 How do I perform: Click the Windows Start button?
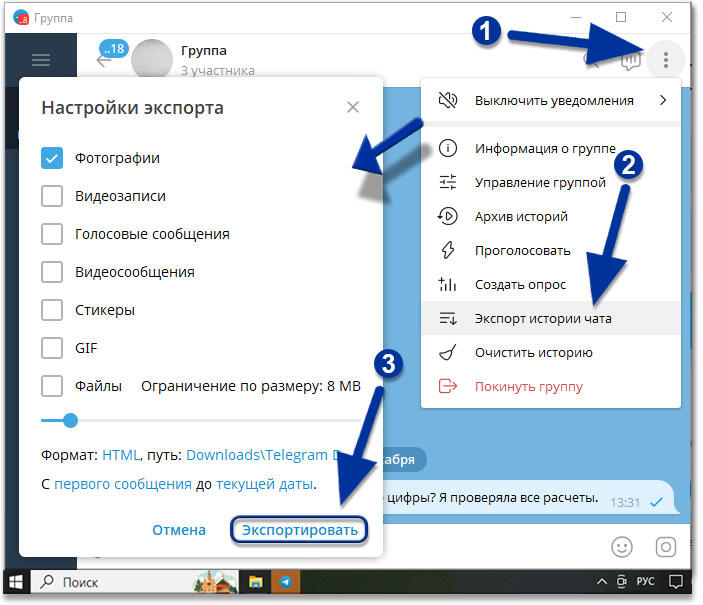(17, 581)
